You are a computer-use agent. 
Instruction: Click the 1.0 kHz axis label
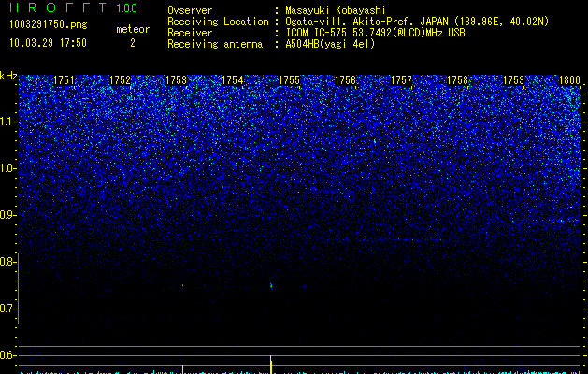coord(7,168)
